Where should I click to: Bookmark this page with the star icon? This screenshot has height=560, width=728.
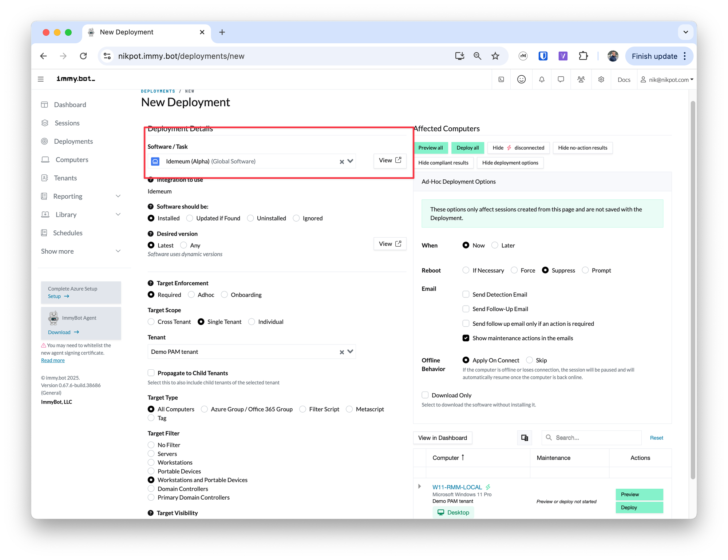pos(495,56)
